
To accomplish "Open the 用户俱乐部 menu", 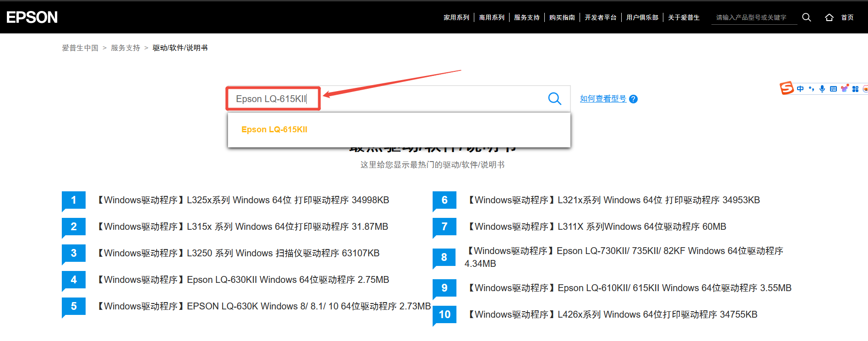I will tap(642, 17).
